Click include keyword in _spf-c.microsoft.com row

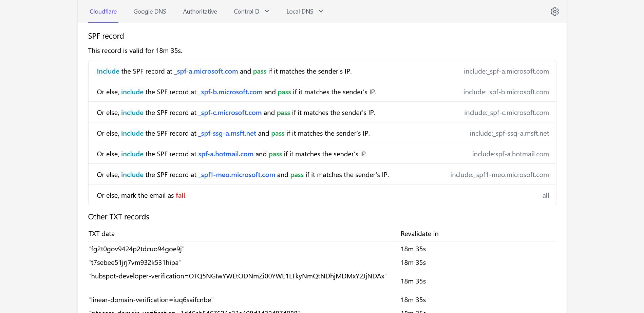(132, 113)
